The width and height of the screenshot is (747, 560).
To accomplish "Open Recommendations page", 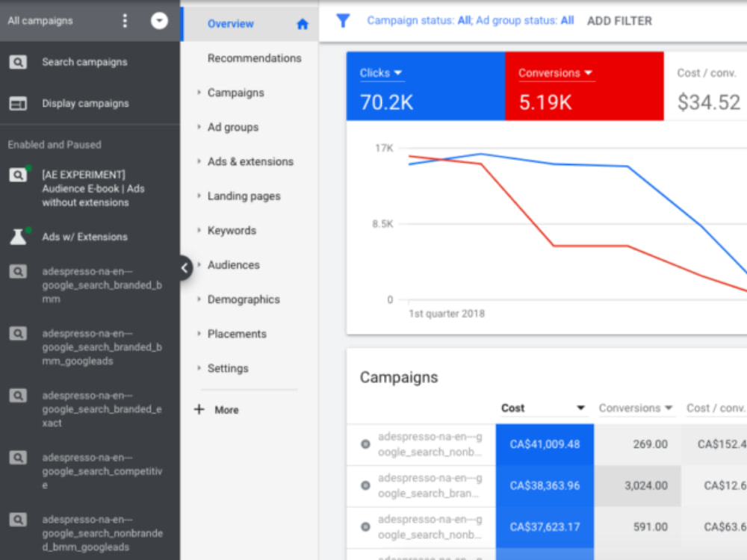I will click(255, 58).
